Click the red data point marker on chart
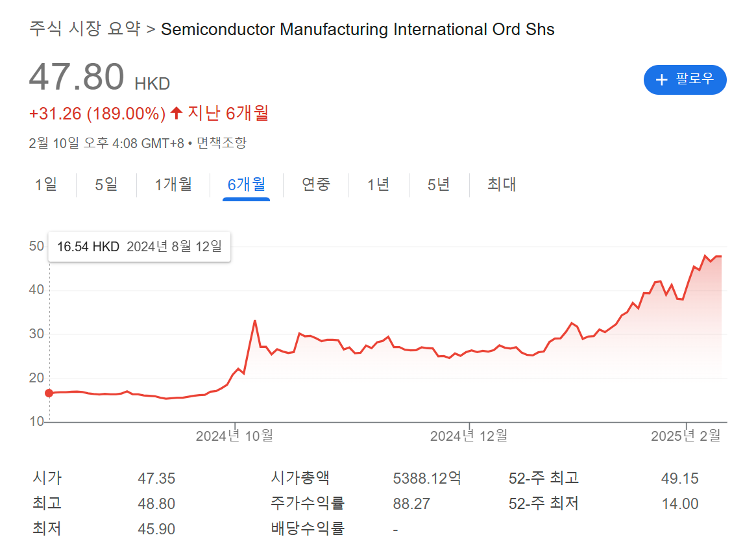756x546 pixels. (49, 393)
